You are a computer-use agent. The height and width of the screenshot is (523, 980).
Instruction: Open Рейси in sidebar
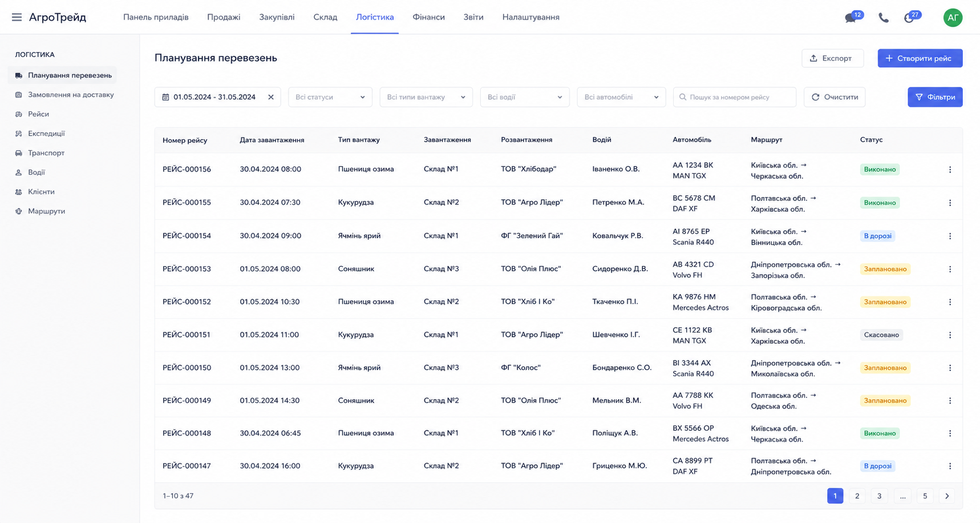[32, 114]
